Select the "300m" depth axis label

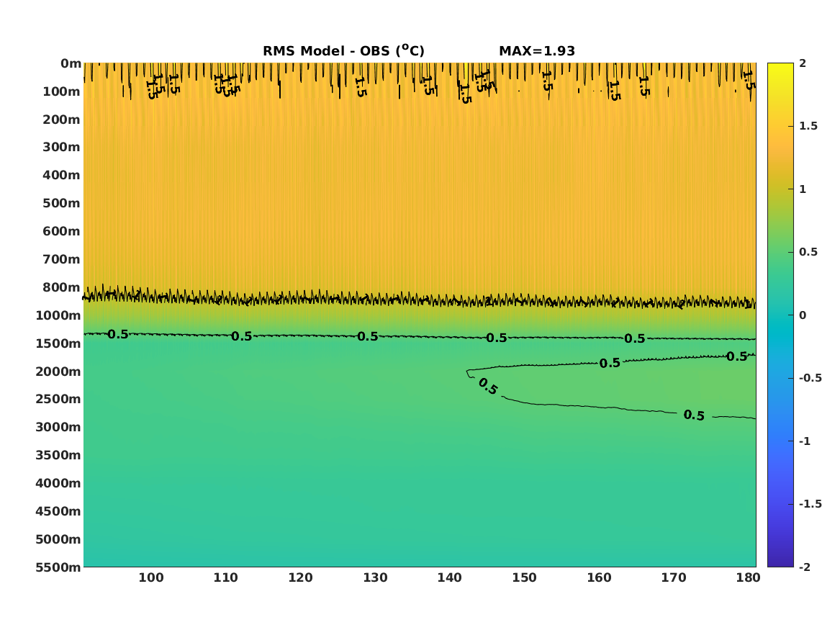[x=62, y=147]
